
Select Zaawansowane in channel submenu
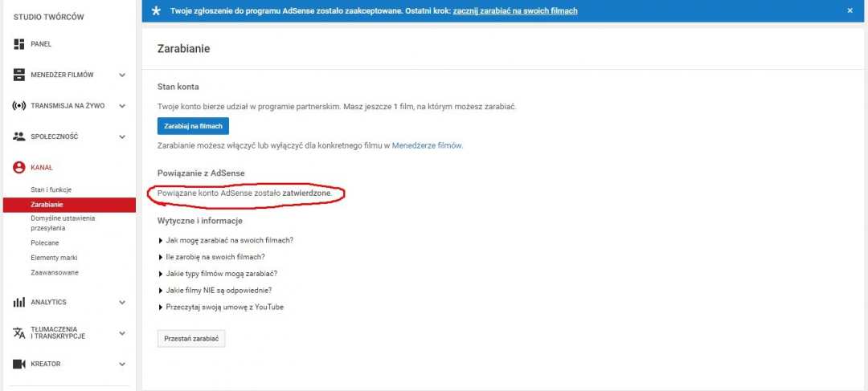pos(55,272)
